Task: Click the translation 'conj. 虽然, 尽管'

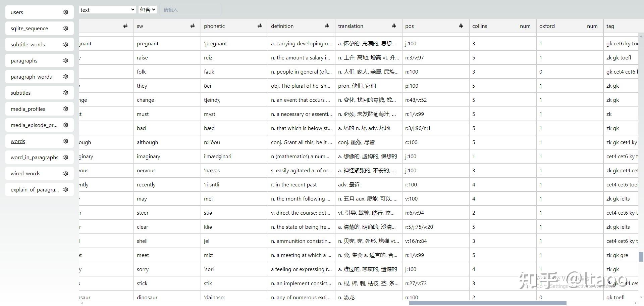Action: click(x=368, y=142)
